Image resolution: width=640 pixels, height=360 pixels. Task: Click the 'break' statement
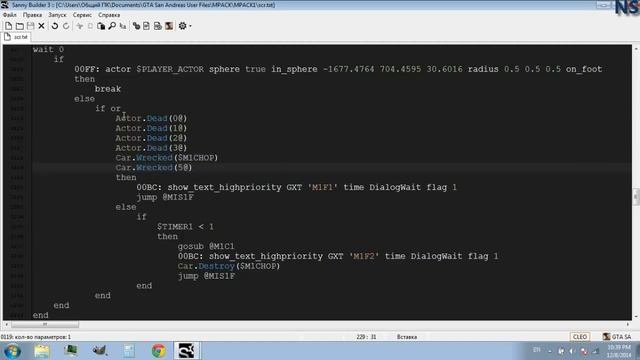108,89
